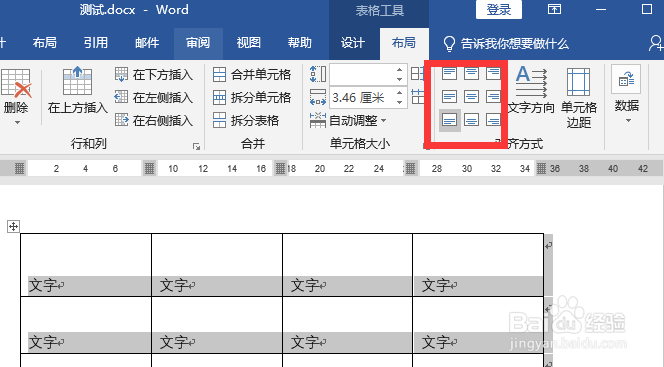Align text top left
Image resolution: width=664 pixels, height=367 pixels.
coord(449,74)
